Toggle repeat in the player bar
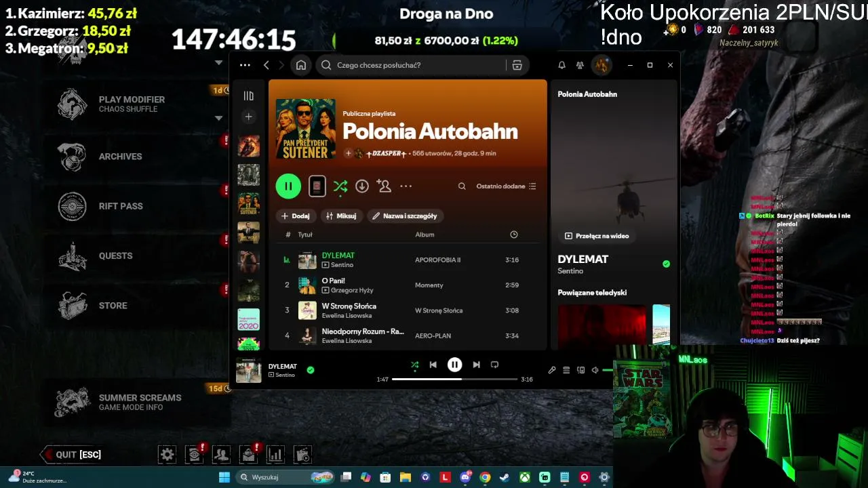Viewport: 868px width, 488px height. coord(494,365)
